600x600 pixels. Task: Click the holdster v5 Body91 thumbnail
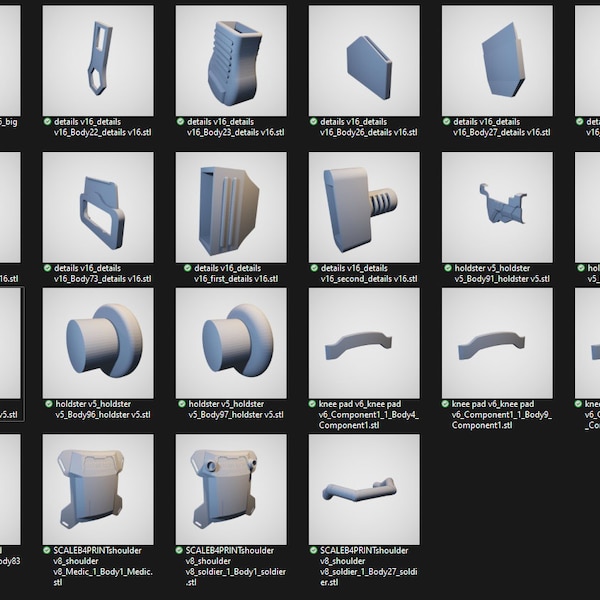(497, 207)
